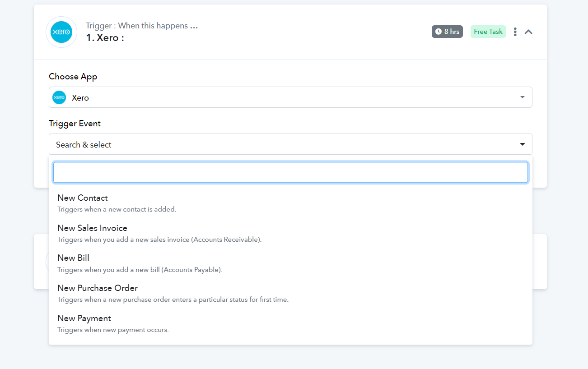Select the New Payment trigger
Screen dimensions: 588x369
(x=290, y=323)
